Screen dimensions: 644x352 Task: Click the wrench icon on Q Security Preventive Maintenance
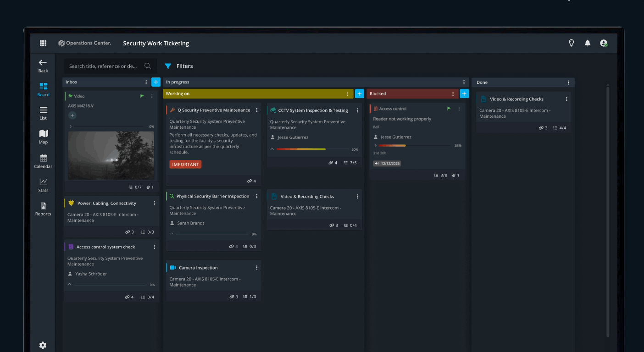click(172, 110)
